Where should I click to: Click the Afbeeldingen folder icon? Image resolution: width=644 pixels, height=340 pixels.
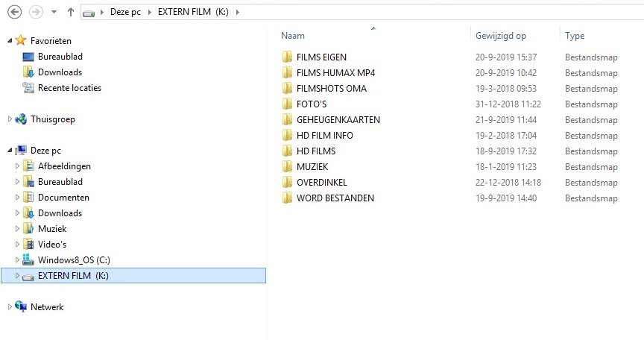click(28, 166)
